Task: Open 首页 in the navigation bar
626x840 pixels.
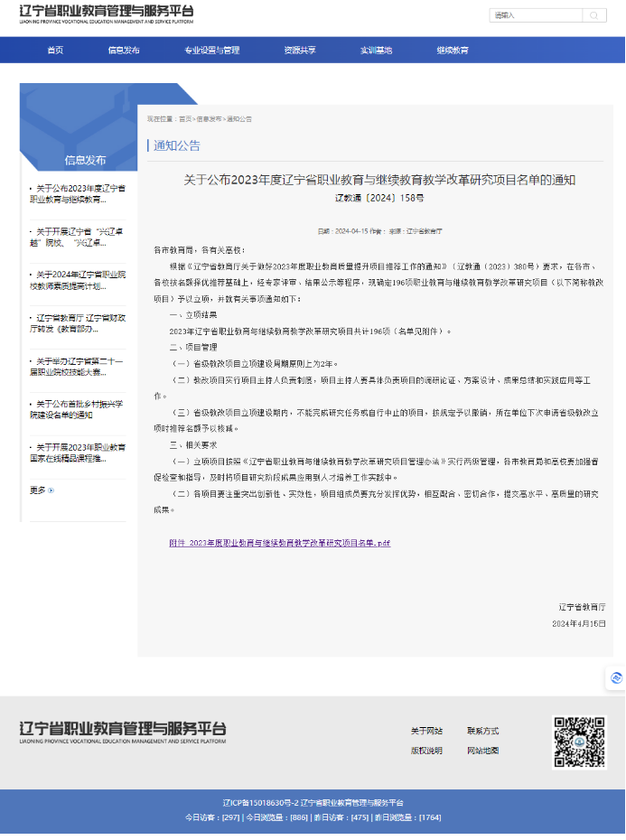Action: coord(55,51)
